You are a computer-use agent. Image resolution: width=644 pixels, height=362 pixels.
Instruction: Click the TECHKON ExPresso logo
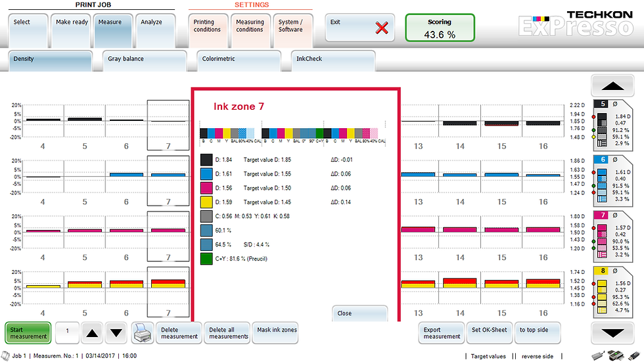point(576,24)
